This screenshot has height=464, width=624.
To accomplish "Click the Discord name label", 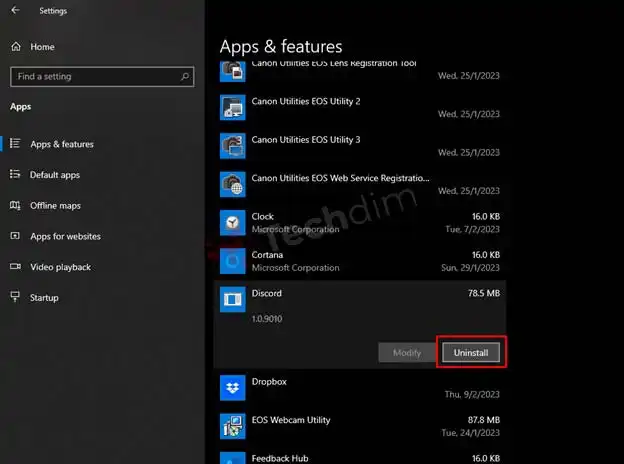I will [x=267, y=293].
